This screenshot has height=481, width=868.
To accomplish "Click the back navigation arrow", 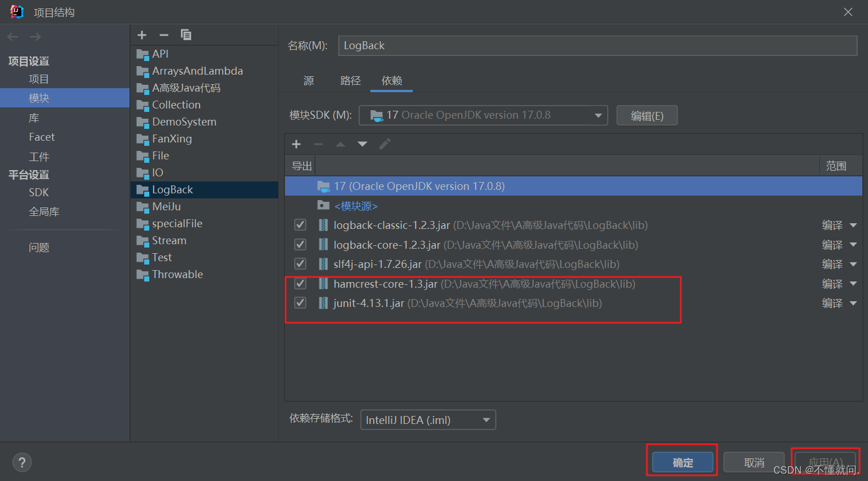I will pyautogui.click(x=13, y=37).
